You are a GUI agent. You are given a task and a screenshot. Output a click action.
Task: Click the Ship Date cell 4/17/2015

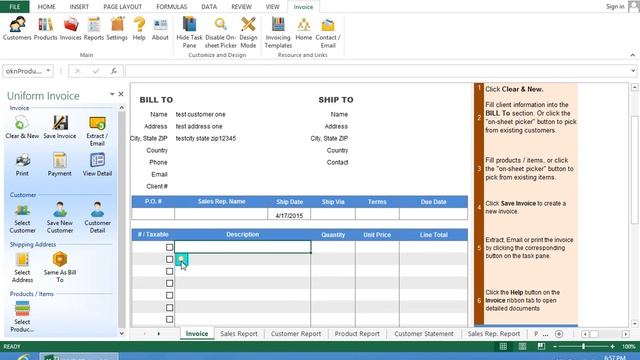coord(289,215)
